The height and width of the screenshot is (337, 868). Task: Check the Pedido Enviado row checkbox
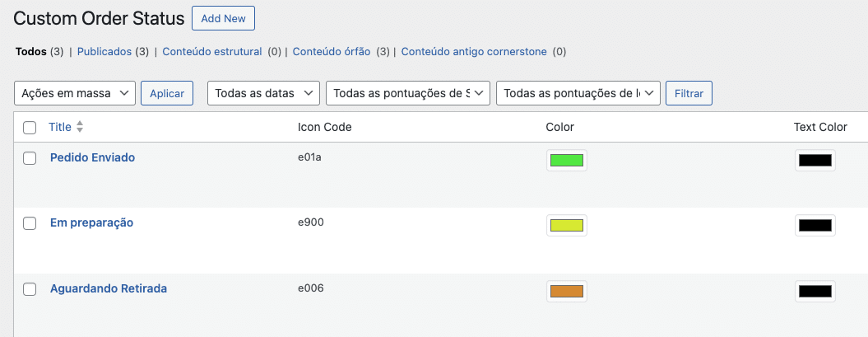(30, 158)
